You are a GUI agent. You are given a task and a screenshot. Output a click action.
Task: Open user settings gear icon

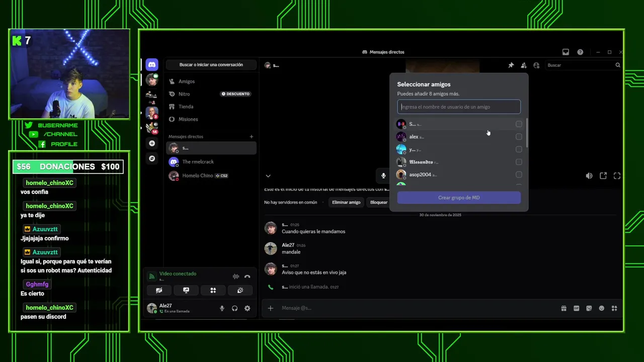point(247,309)
